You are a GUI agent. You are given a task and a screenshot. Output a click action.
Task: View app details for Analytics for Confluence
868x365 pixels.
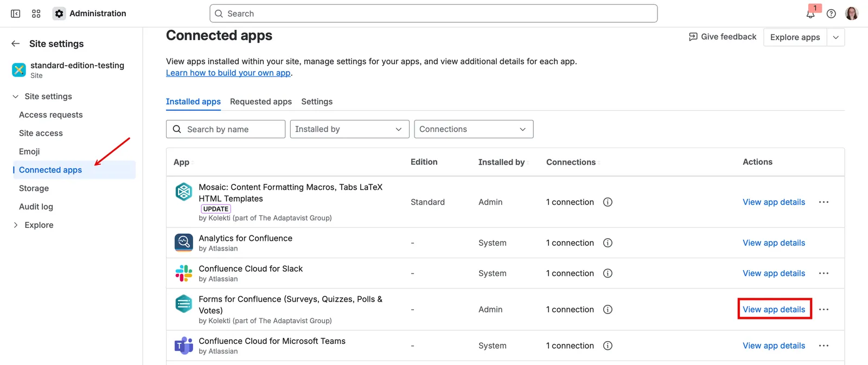coord(774,242)
